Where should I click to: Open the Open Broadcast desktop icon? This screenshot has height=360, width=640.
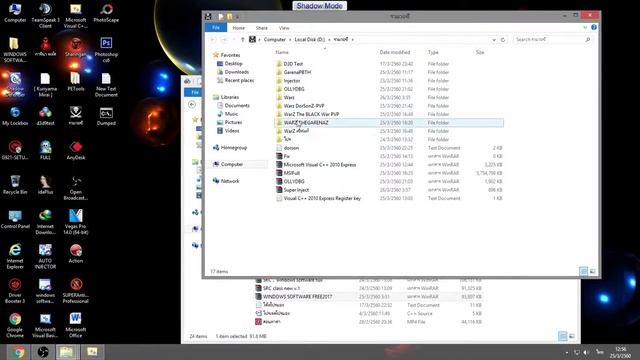pyautogui.click(x=76, y=188)
